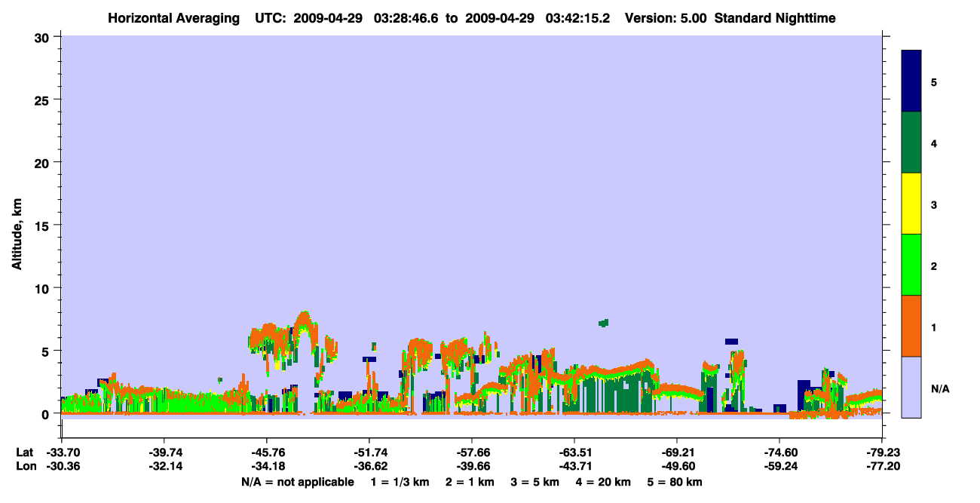
Task: Select the yellow 5 km color swatch
Action: [x=911, y=204]
